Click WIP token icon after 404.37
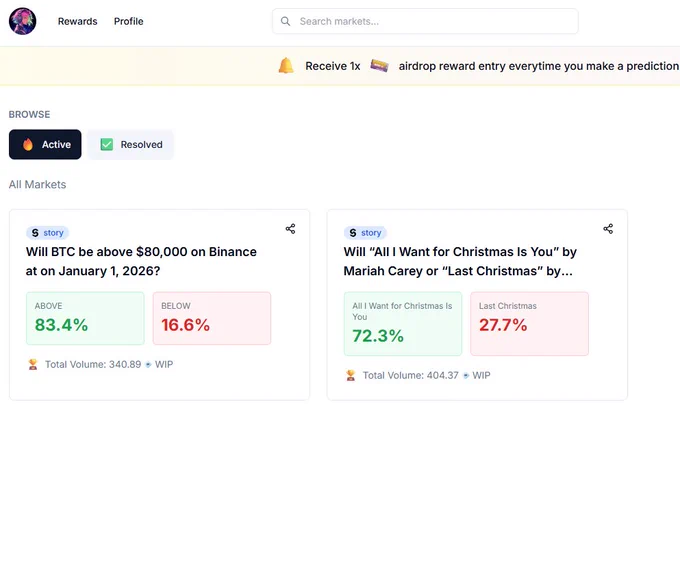Image resolution: width=680 pixels, height=569 pixels. tap(466, 376)
